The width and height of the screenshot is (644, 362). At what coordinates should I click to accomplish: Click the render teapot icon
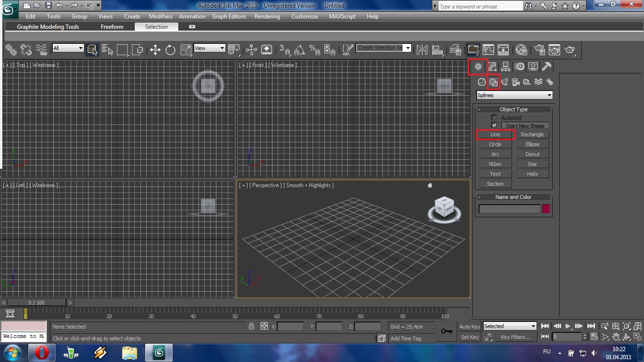point(570,49)
